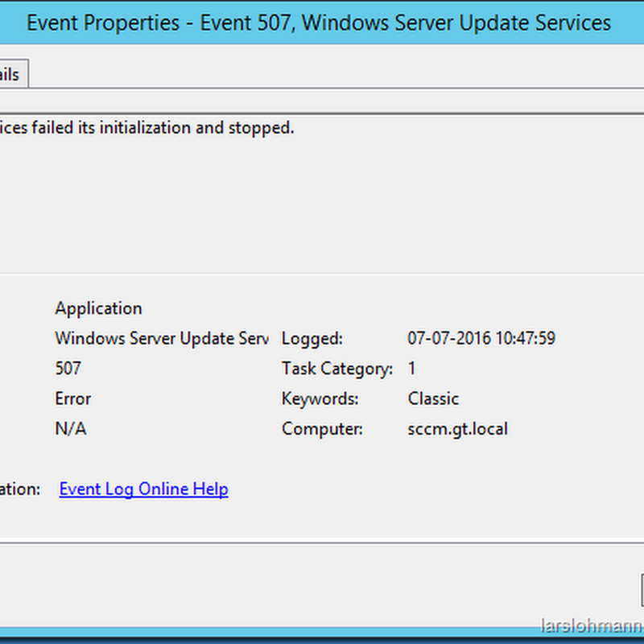Image resolution: width=644 pixels, height=644 pixels.
Task: Switch to the Details tab
Action: click(x=12, y=74)
